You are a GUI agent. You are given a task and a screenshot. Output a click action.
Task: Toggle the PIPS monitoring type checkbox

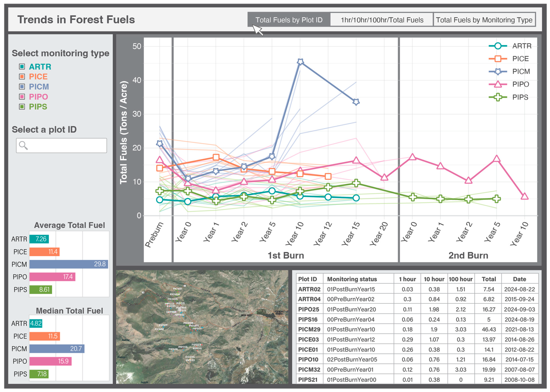pyautogui.click(x=22, y=107)
